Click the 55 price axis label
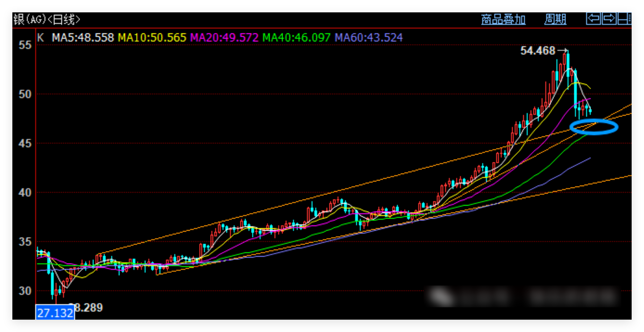 coord(25,45)
